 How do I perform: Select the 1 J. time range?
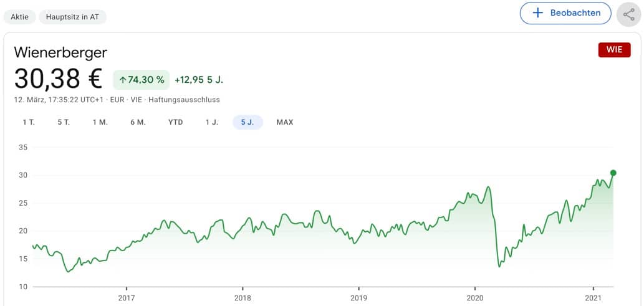[x=212, y=122]
